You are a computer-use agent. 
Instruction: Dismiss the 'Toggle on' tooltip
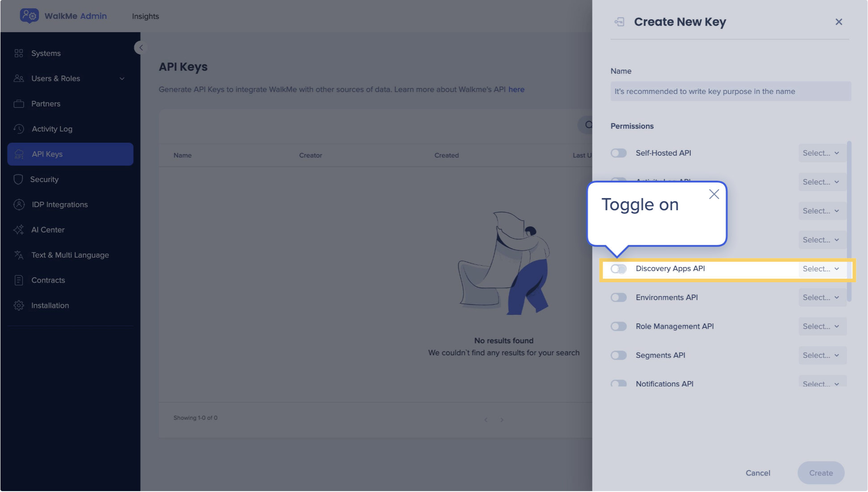coord(714,194)
